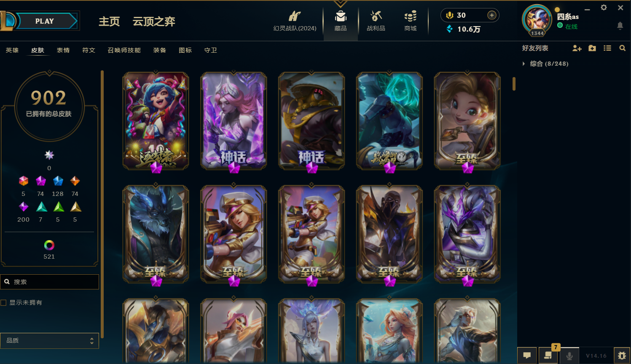Switch to the 表情 tab

[63, 50]
